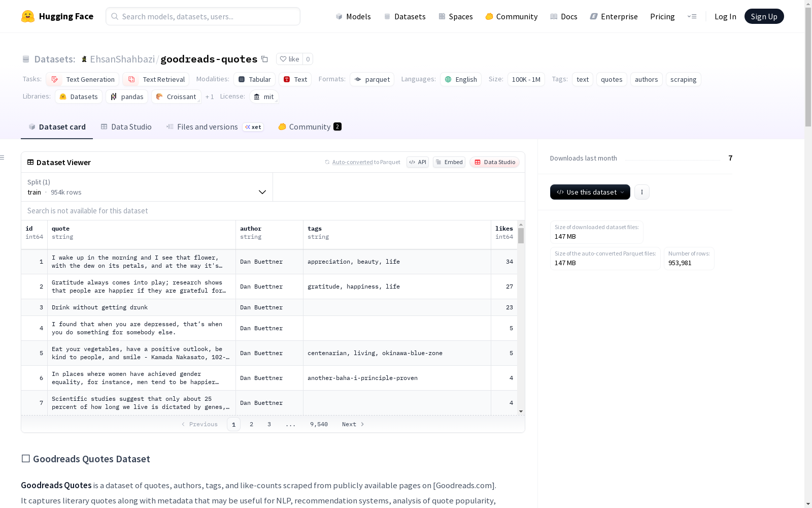Click the 'Drink without getting drunk' quote cell
Screen dimensions: 812x508
point(142,307)
